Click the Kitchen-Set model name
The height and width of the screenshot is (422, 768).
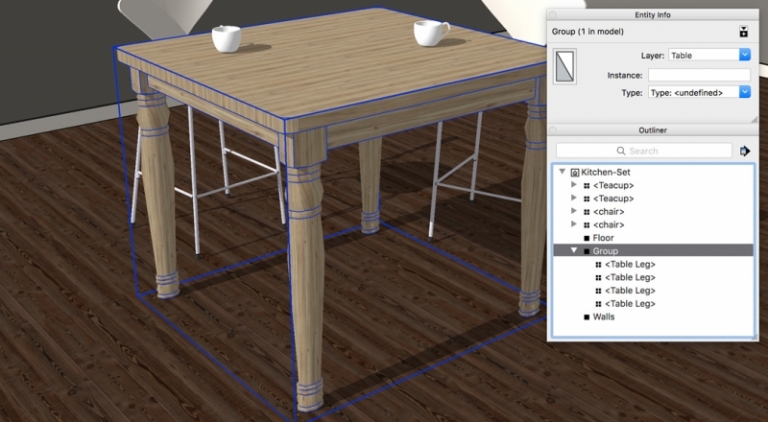tap(605, 172)
